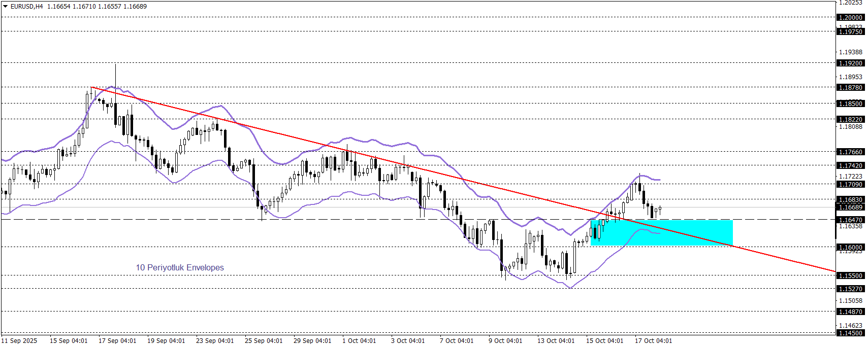Screen dimensions: 868x347
Task: Click the 1.14623 price scale value
Action: pos(850,325)
